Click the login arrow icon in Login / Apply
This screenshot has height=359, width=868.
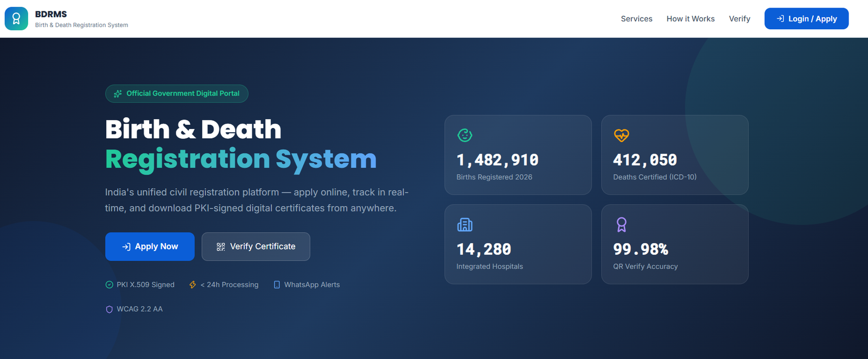(x=780, y=18)
